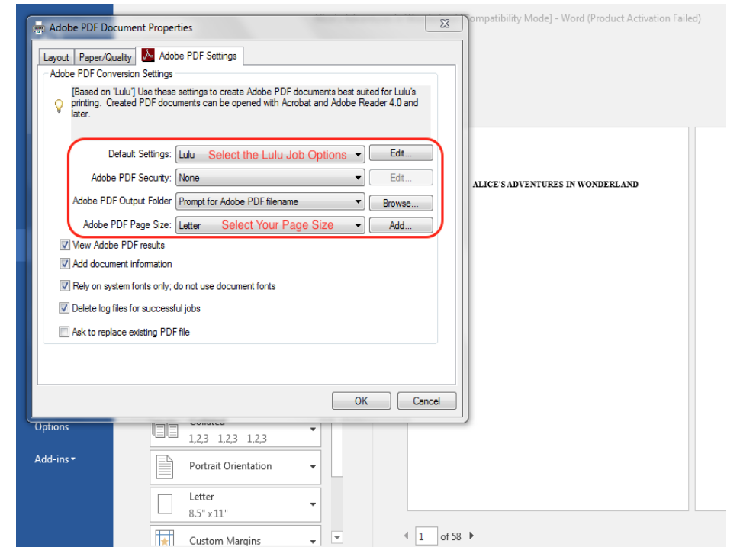Open Adobe PDF Output Folder dropdown
This screenshot has width=740, height=560.
(270, 201)
